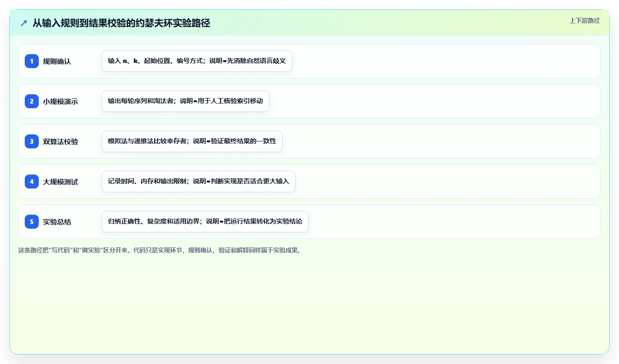Click the 上下游路径 label
Image resolution: width=619 pixels, height=364 pixels.
584,21
